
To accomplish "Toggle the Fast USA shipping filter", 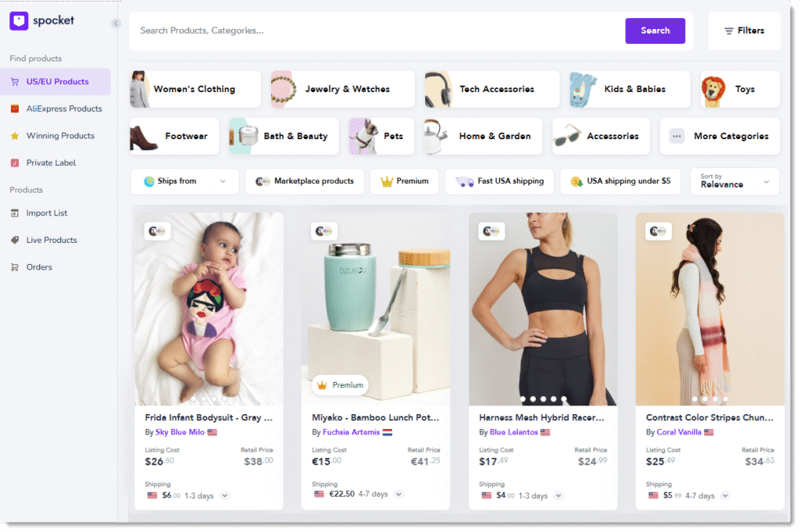I will [x=499, y=181].
